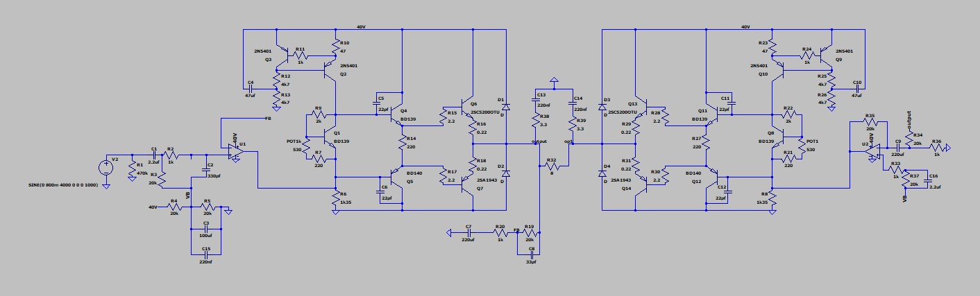Select capacitor C10 47uf symbol
980x296 pixels.
click(x=859, y=87)
